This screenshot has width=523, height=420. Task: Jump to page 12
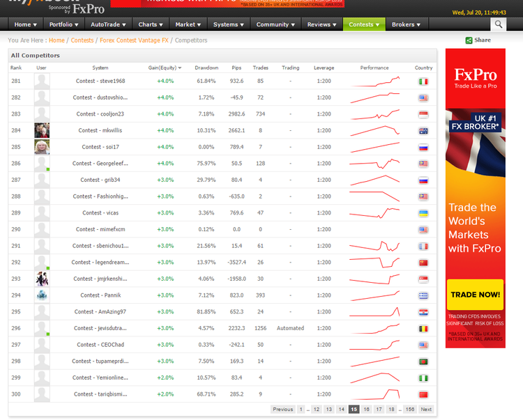tap(317, 410)
